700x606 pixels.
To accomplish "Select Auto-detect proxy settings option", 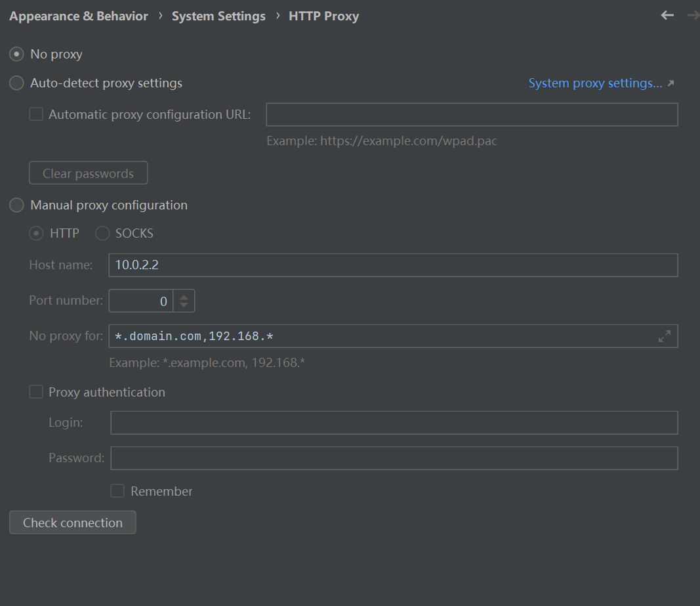I will tap(17, 83).
